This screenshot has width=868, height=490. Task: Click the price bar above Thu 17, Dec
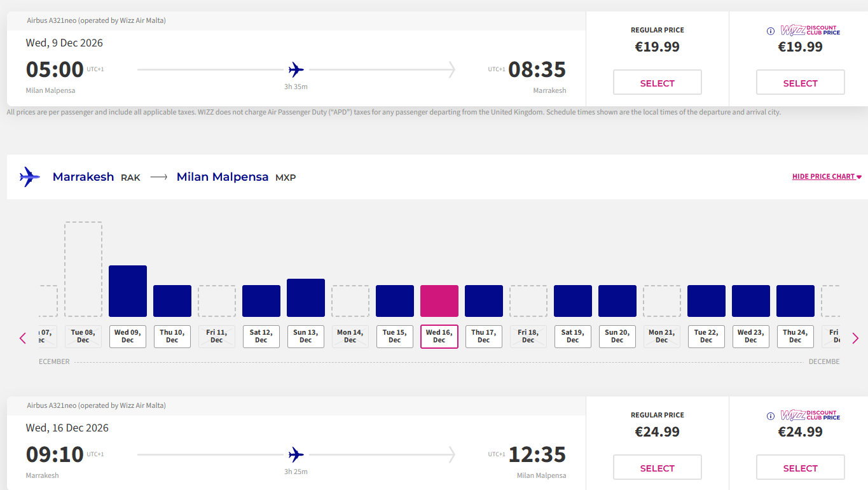tap(484, 301)
